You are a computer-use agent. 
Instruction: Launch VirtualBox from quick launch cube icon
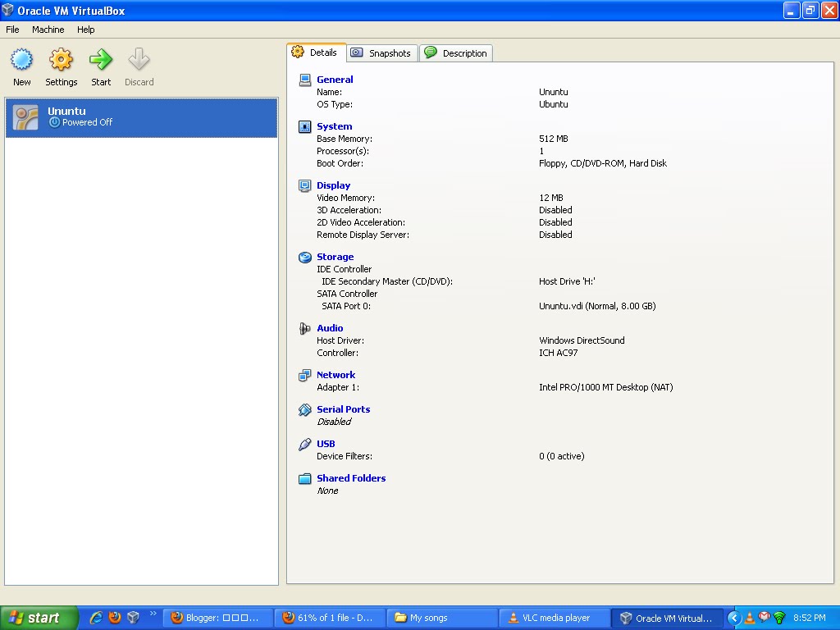tap(134, 617)
